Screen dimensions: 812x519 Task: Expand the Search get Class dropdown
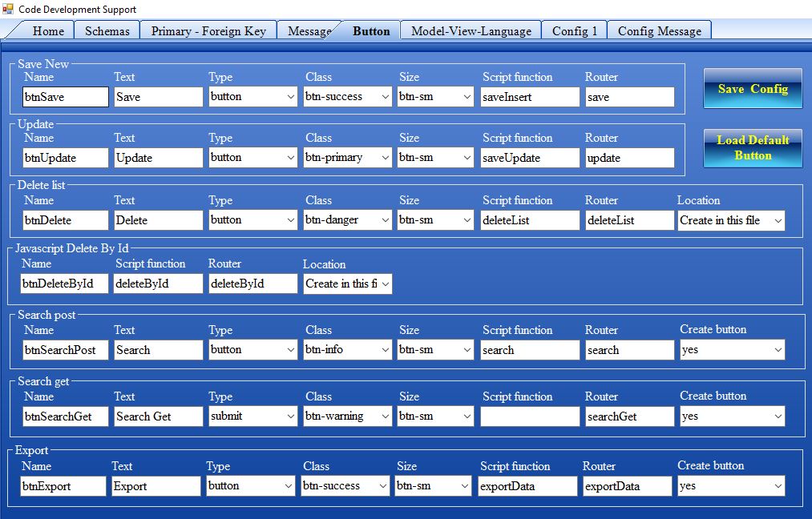(x=348, y=416)
